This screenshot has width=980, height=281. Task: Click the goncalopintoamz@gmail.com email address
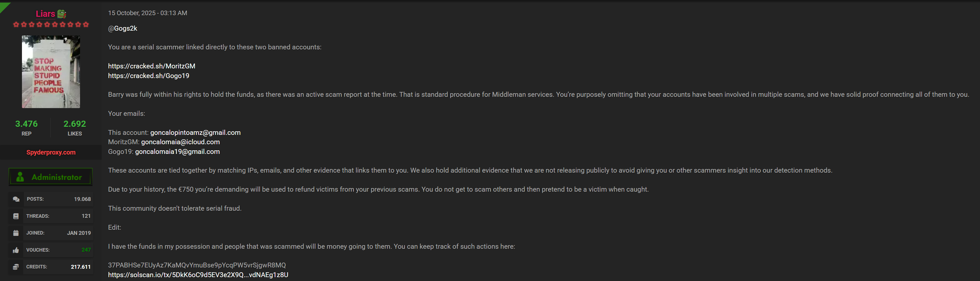tap(195, 133)
